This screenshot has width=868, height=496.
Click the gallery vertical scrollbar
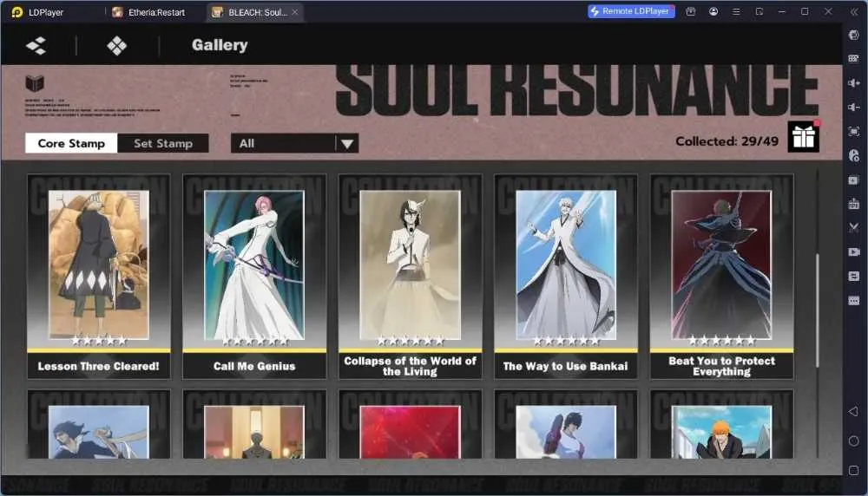(817, 310)
